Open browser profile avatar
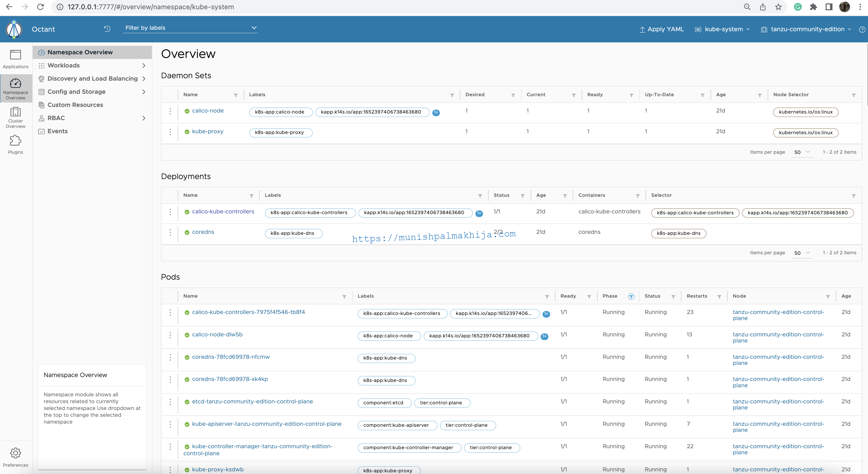Viewport: 868px width, 474px height. pos(844,7)
